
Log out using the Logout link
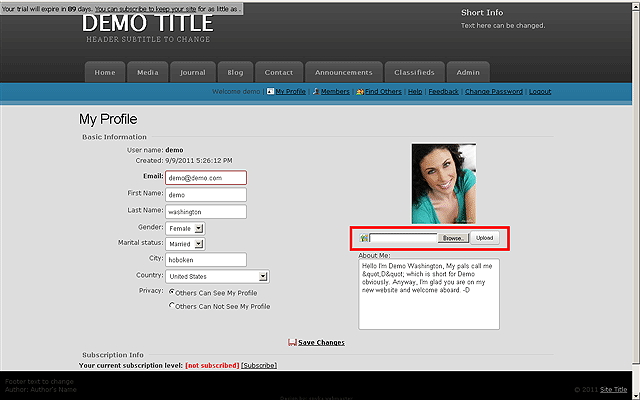tap(540, 91)
